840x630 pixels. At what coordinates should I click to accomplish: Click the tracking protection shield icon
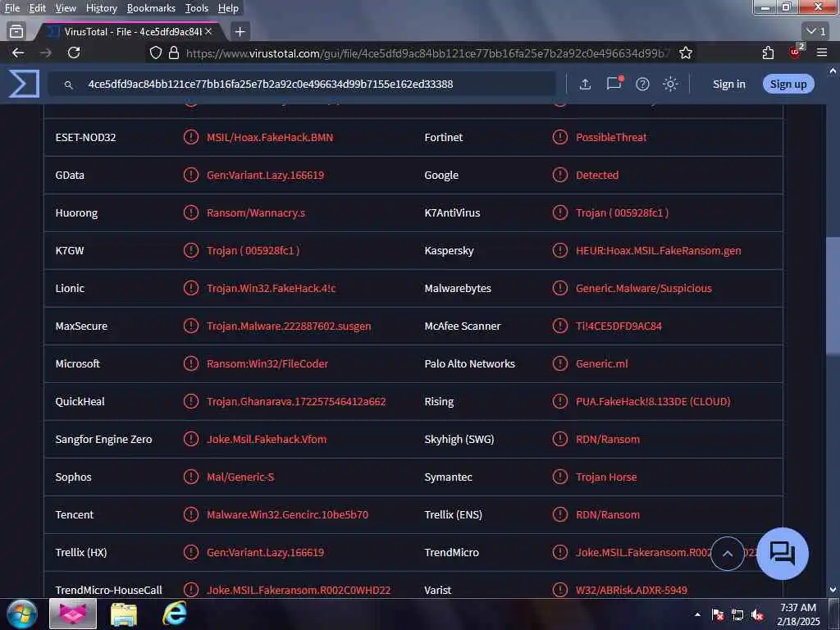[x=155, y=52]
